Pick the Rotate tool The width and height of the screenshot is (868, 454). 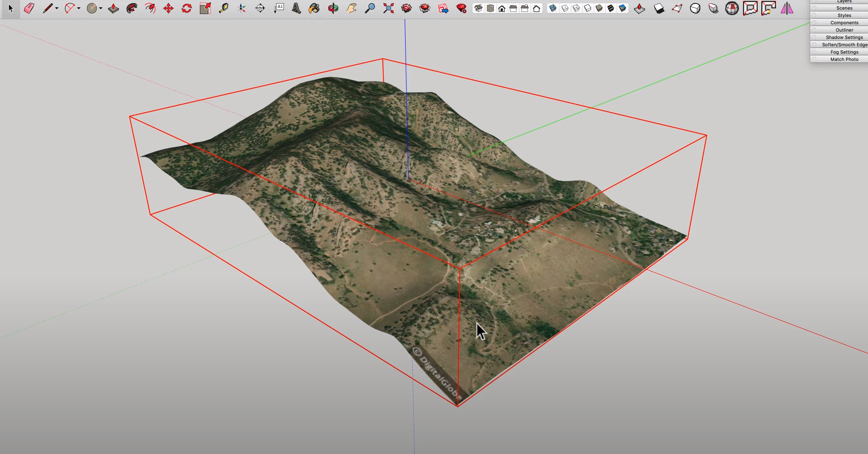click(187, 8)
